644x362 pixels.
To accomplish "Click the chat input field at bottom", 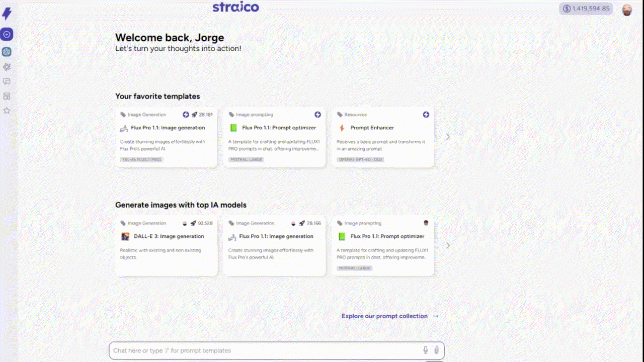I will [277, 350].
